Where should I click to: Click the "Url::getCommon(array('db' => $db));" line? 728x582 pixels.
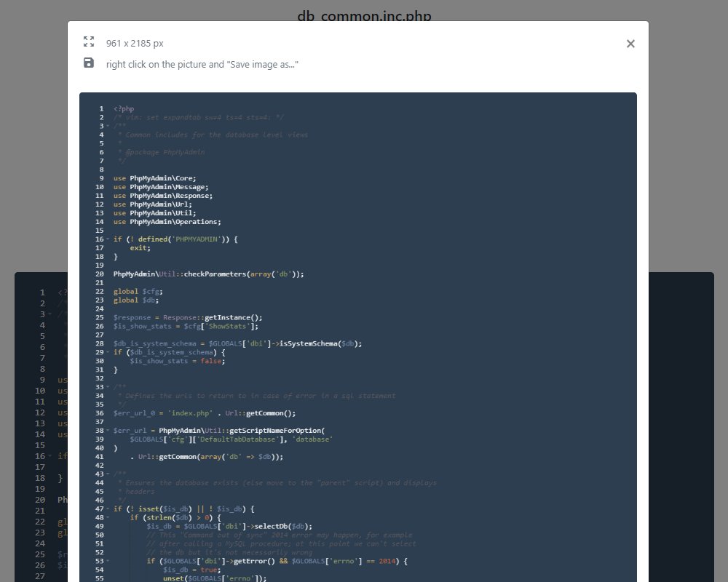click(207, 457)
